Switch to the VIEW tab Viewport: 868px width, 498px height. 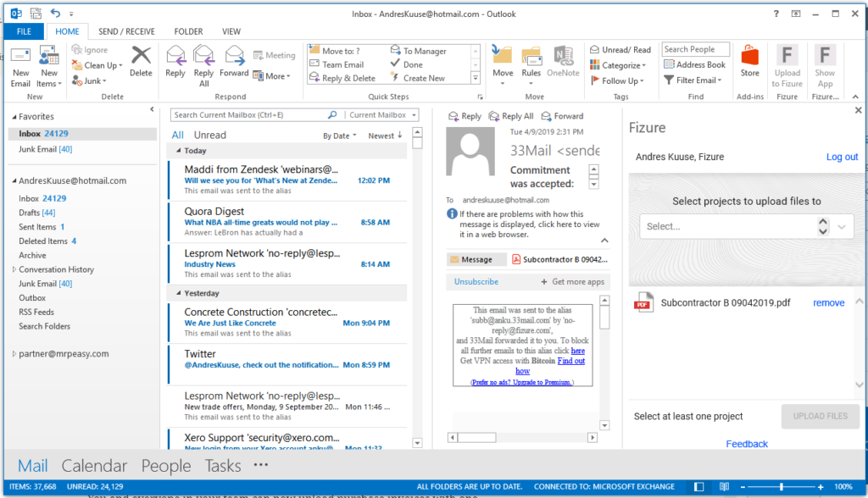[x=231, y=31]
